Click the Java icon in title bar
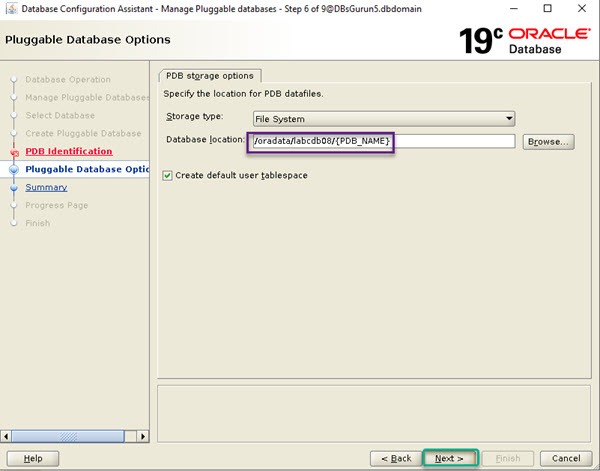The height and width of the screenshot is (471, 600). pos(11,8)
